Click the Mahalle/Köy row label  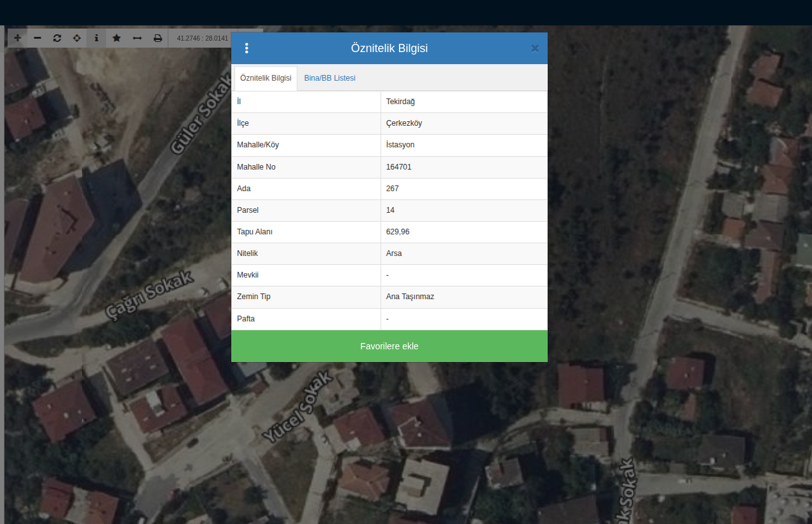258,145
